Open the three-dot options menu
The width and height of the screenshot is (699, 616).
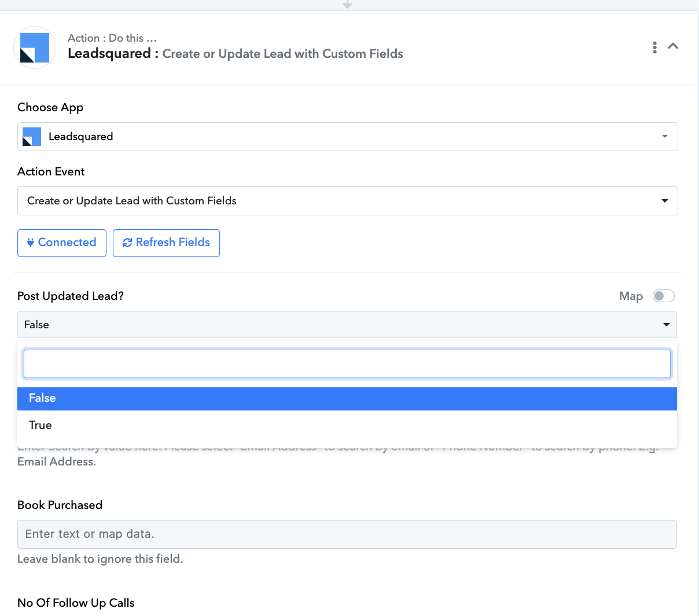click(x=654, y=47)
